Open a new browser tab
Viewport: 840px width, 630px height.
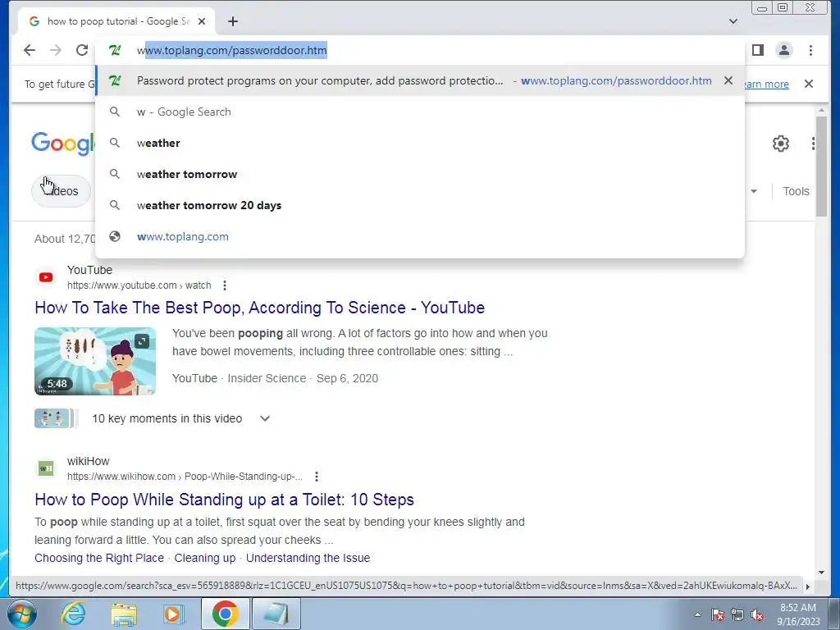click(232, 21)
